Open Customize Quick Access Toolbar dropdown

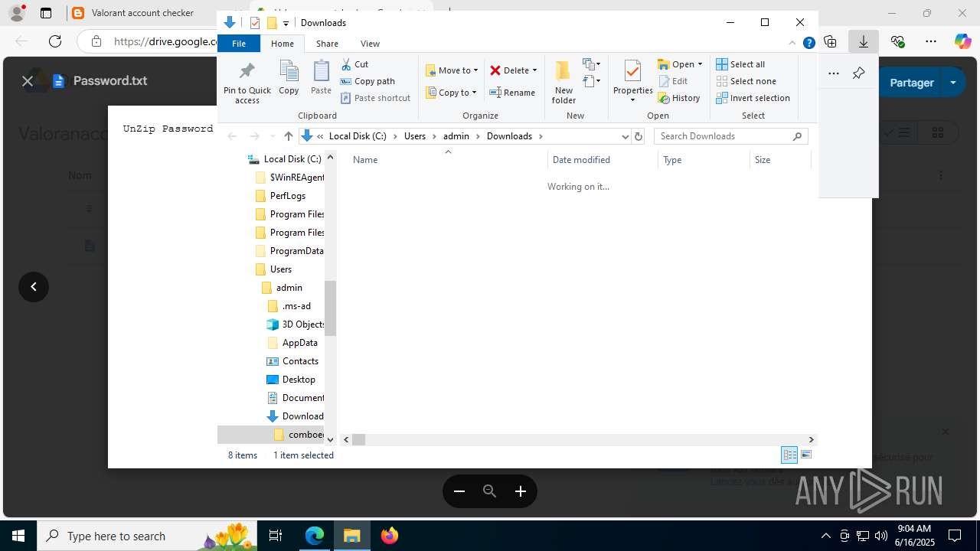(x=286, y=23)
